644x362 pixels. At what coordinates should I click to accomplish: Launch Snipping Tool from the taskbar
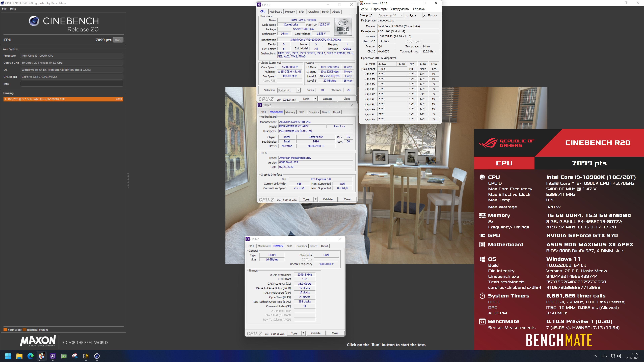[x=75, y=356]
